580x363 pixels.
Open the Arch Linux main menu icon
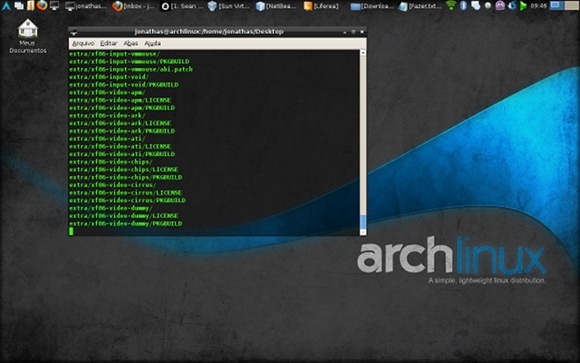6,5
